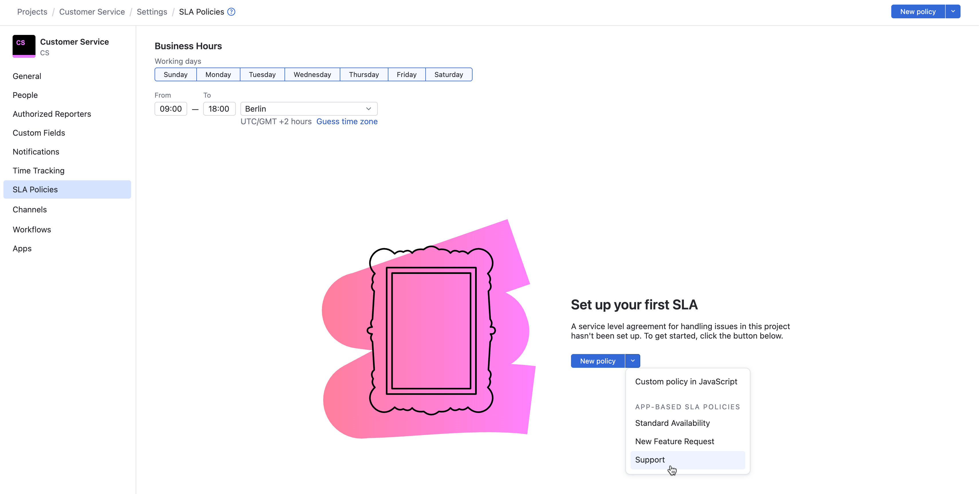The image size is (980, 494).
Task: Open People settings section
Action: click(x=67, y=95)
